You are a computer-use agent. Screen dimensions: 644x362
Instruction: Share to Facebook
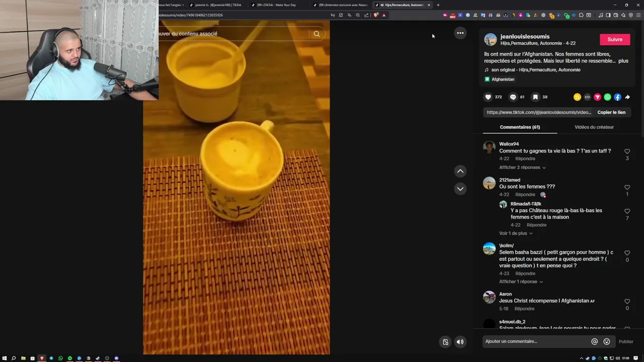(617, 97)
